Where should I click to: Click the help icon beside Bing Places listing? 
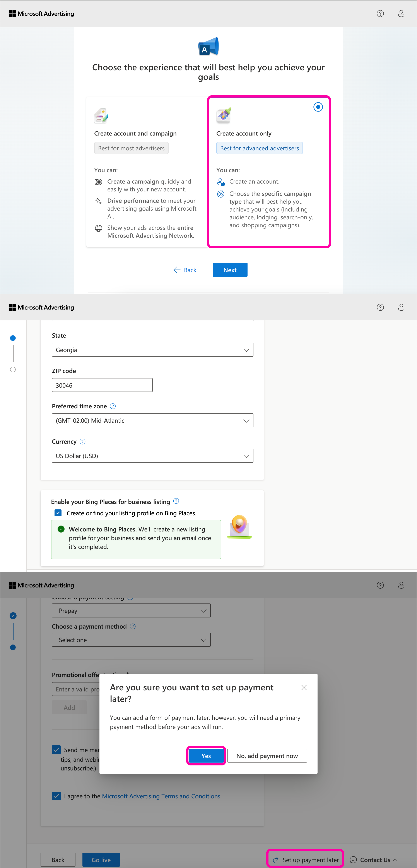[176, 501]
